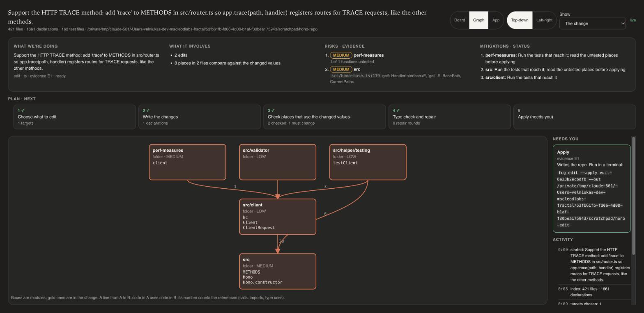
Task: Click the MEDIUM badge for src risk
Action: (x=341, y=69)
